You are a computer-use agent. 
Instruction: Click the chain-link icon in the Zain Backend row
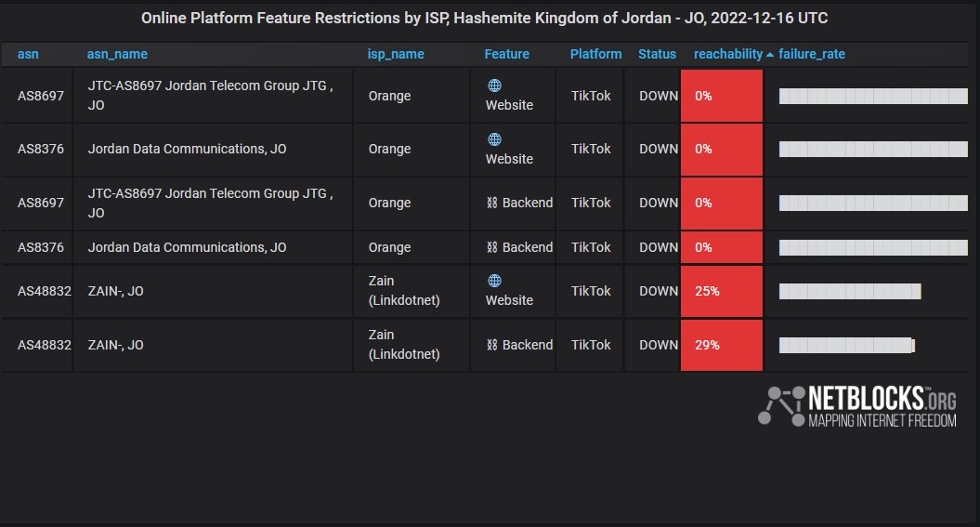tap(492, 345)
